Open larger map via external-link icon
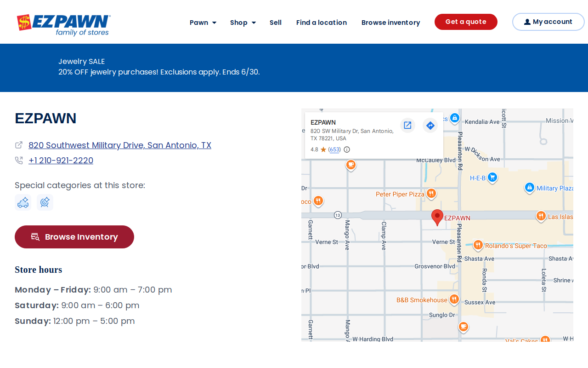 pos(407,125)
